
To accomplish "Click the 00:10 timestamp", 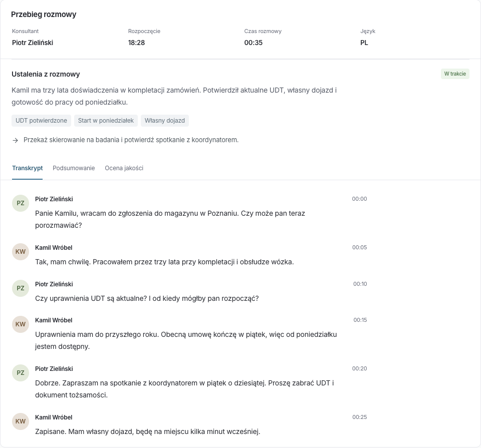I will click(360, 284).
